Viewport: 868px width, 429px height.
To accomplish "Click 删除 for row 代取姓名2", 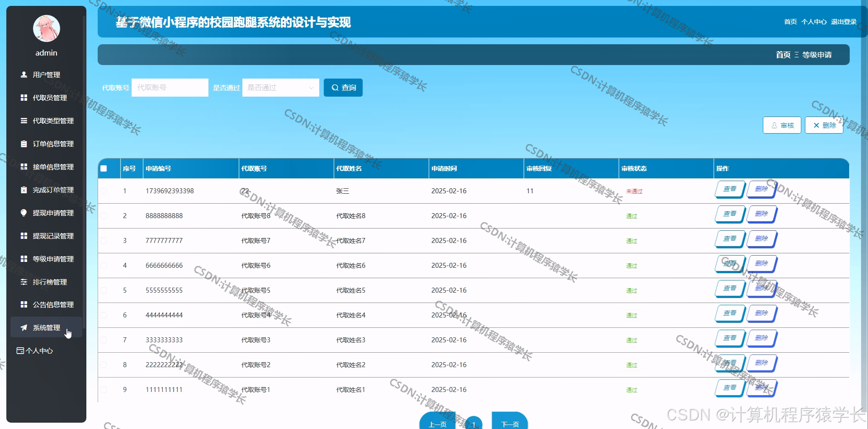I will click(x=761, y=363).
